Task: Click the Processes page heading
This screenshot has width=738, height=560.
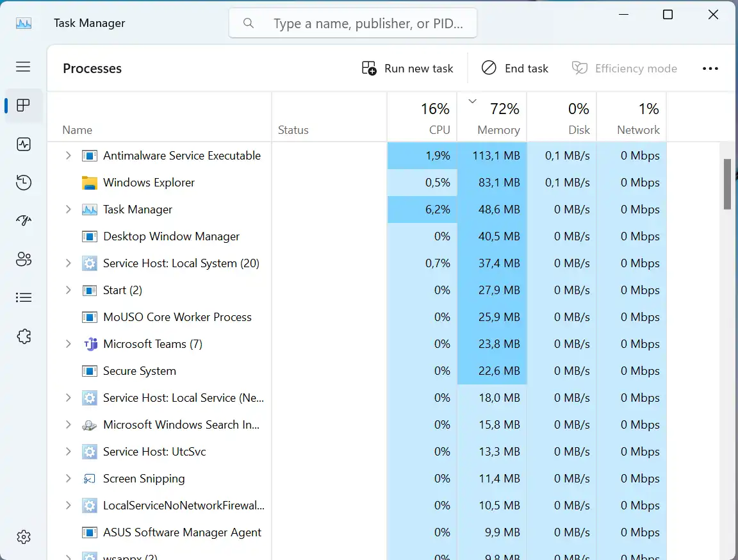Action: click(x=92, y=69)
